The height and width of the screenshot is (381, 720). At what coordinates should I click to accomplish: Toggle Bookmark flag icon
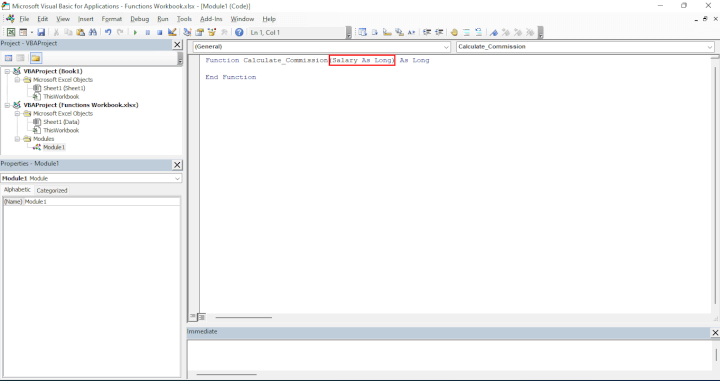[494, 32]
